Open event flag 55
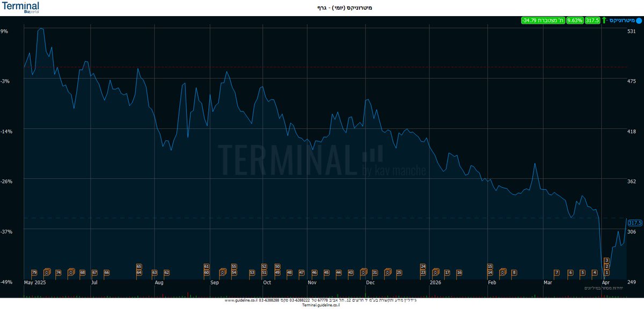This screenshot has height=310, width=644. tap(234, 267)
